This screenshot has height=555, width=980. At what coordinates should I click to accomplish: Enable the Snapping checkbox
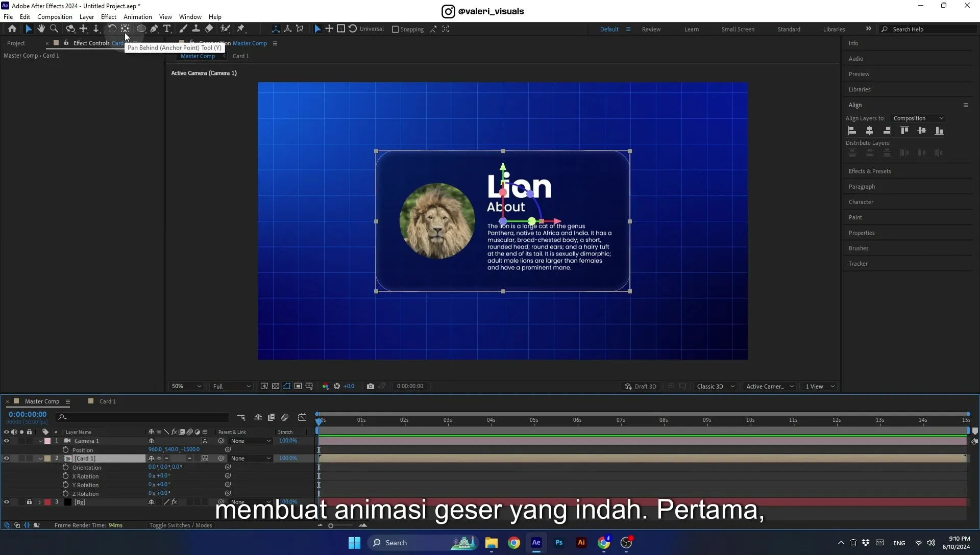(395, 30)
